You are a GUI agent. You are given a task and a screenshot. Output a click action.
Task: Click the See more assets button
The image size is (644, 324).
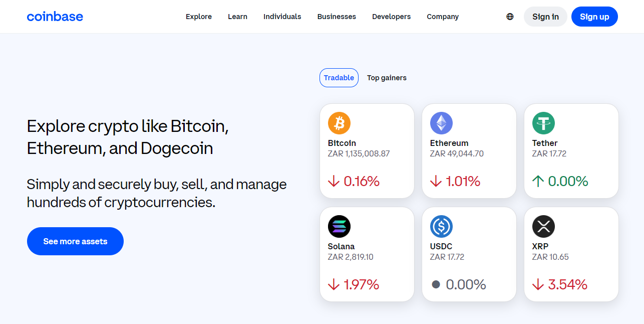pos(75,241)
